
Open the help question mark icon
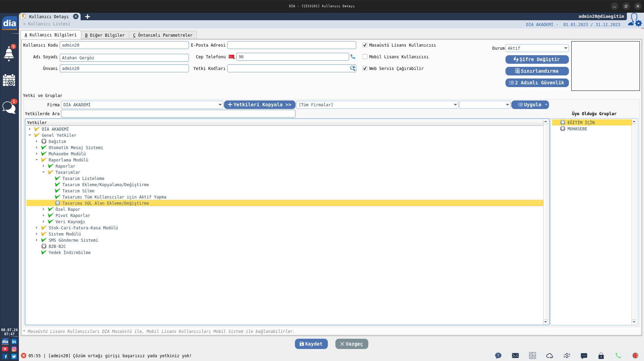point(498,356)
